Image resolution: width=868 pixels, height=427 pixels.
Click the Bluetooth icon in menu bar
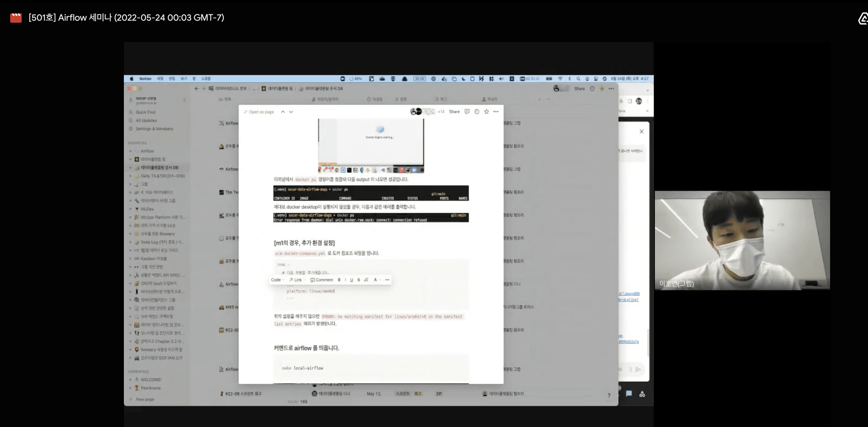click(x=569, y=79)
